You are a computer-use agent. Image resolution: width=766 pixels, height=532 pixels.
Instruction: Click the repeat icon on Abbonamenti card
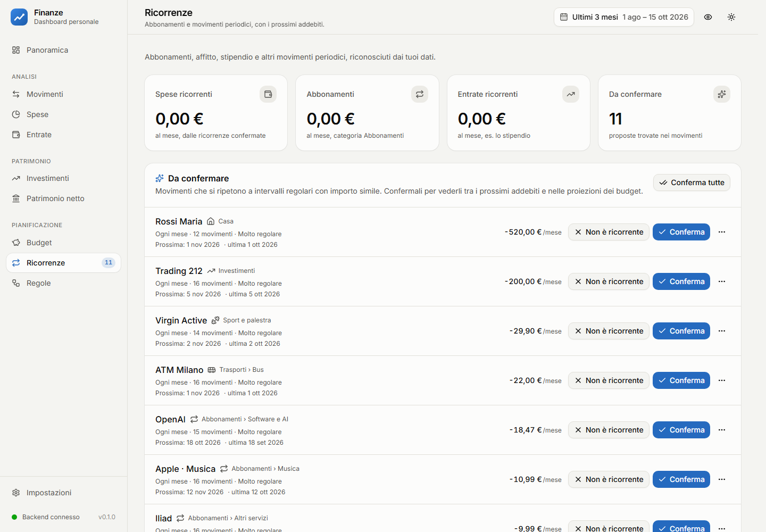420,94
